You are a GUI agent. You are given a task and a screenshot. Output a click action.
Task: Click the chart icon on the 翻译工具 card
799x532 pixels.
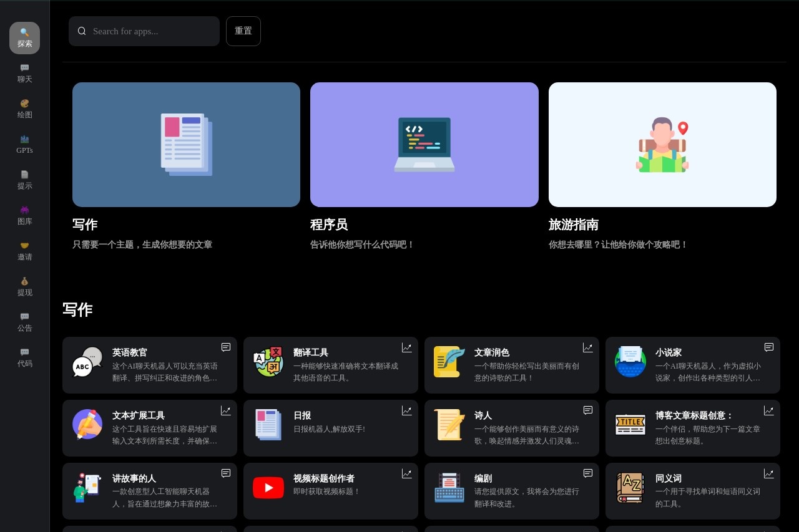point(406,348)
